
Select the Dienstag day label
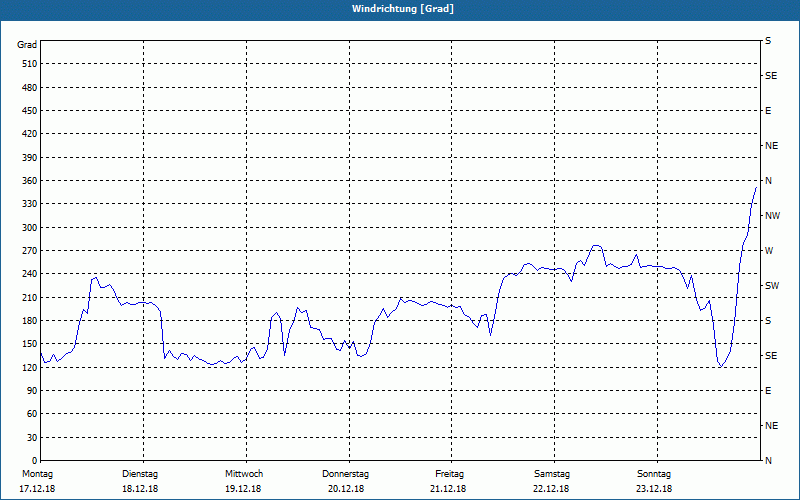[x=140, y=474]
